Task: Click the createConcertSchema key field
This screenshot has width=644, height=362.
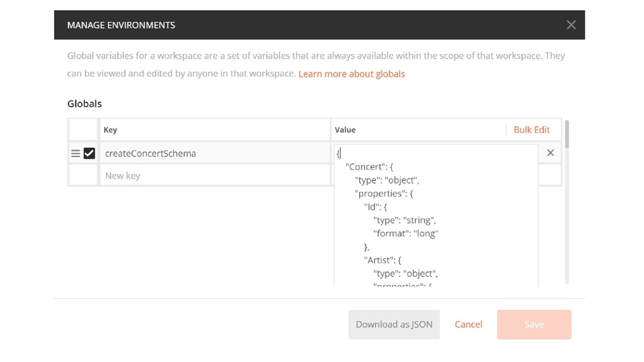Action: [214, 153]
